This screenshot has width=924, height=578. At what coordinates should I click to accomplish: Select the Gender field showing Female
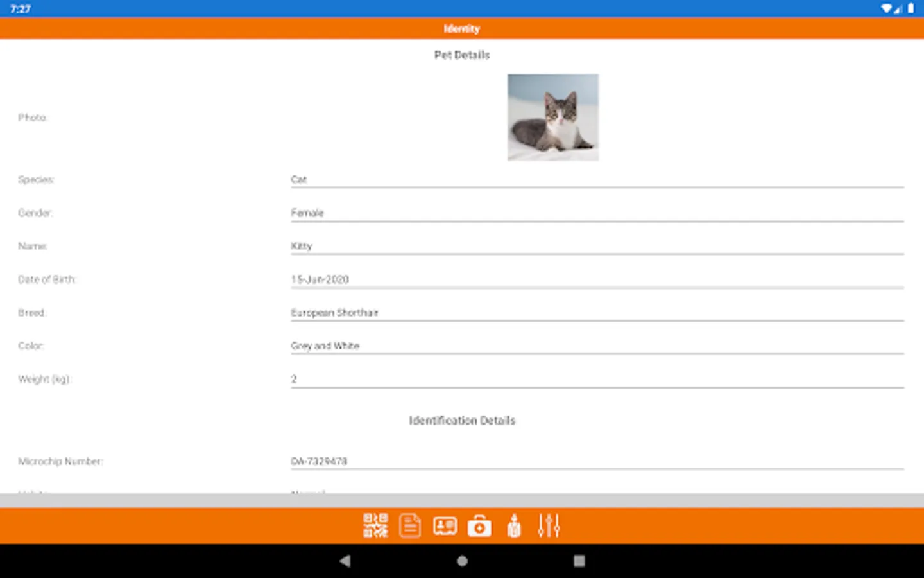click(597, 213)
